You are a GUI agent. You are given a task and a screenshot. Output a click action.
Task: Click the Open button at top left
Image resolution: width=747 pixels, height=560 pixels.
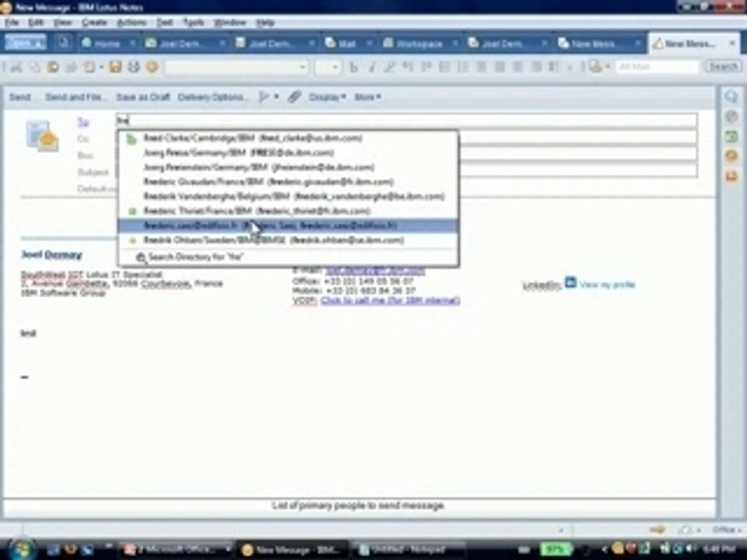[25, 43]
